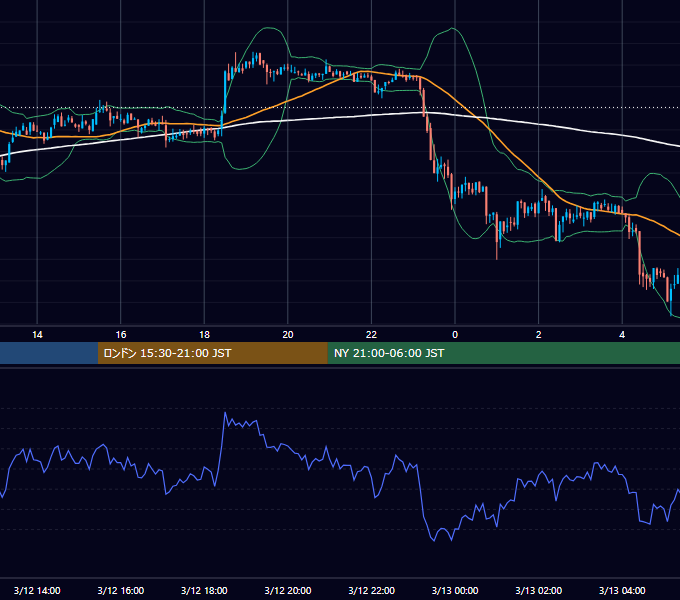
Task: Click the 3/13 02:00 label on the lower axis
Action: coord(539,590)
